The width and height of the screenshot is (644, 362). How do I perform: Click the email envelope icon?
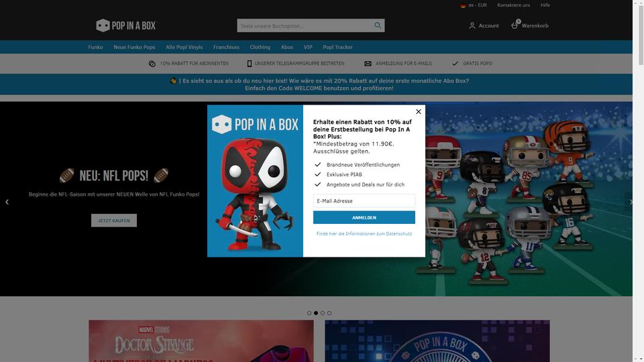(x=368, y=64)
